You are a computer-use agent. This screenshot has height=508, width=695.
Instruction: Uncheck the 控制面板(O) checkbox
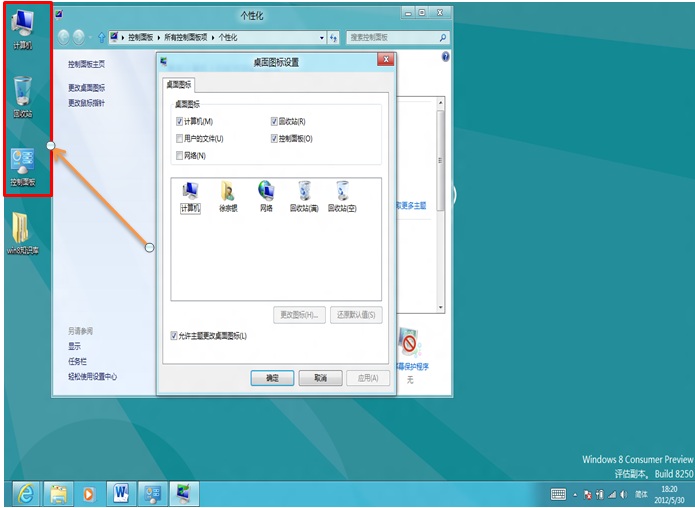(274, 139)
